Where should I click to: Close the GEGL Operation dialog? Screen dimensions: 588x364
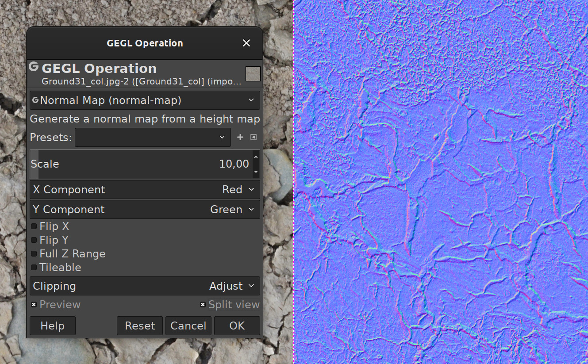pyautogui.click(x=246, y=43)
